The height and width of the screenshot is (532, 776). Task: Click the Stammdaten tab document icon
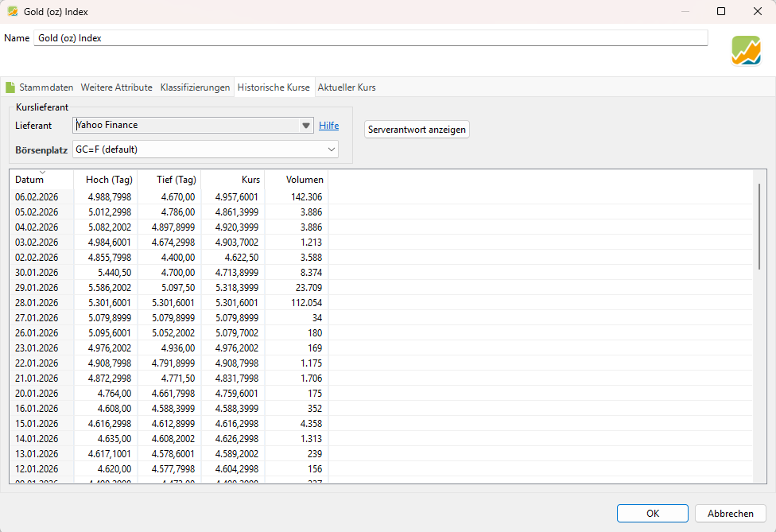coord(10,87)
